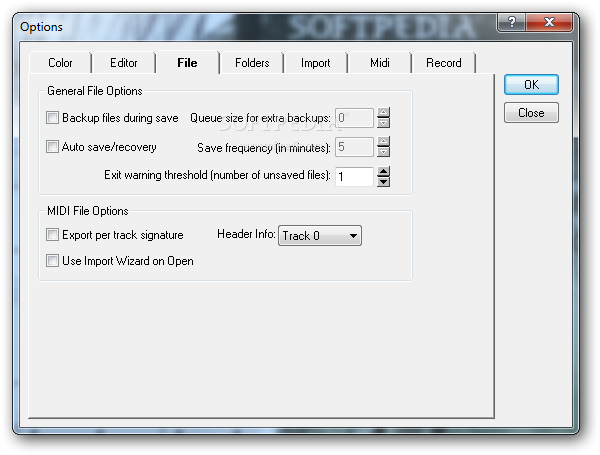This screenshot has width=600, height=455.
Task: Click the OK button
Action: coord(531,85)
